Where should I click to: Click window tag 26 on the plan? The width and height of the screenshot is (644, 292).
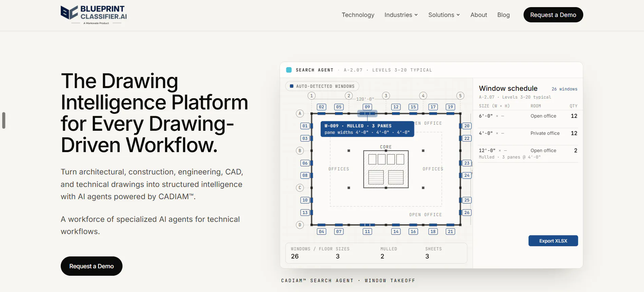click(x=467, y=213)
